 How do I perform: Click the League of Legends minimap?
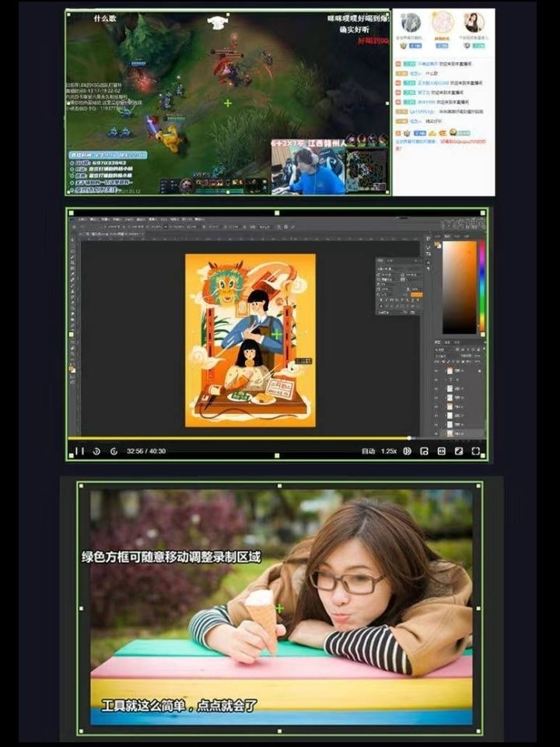pyautogui.click(x=366, y=167)
